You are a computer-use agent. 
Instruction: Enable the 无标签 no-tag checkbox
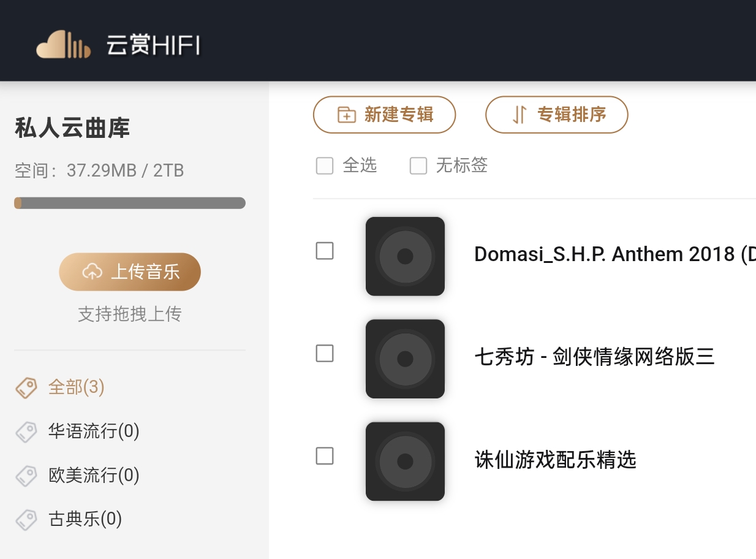coord(418,165)
